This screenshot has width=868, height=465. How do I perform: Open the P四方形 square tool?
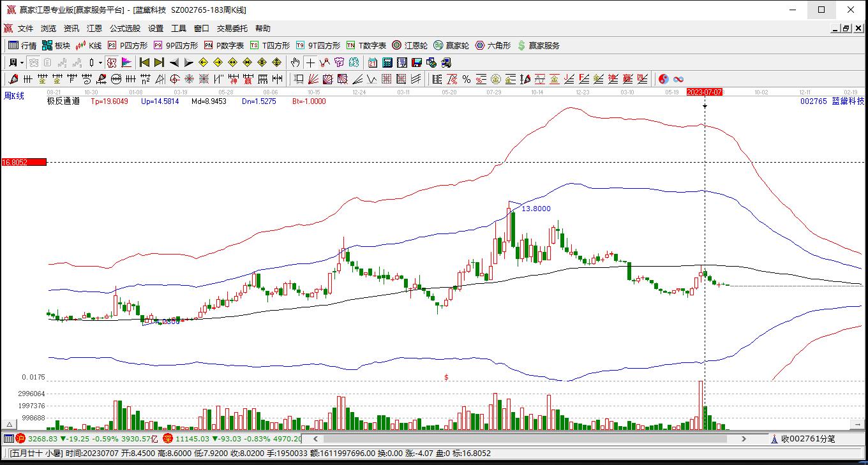click(128, 45)
